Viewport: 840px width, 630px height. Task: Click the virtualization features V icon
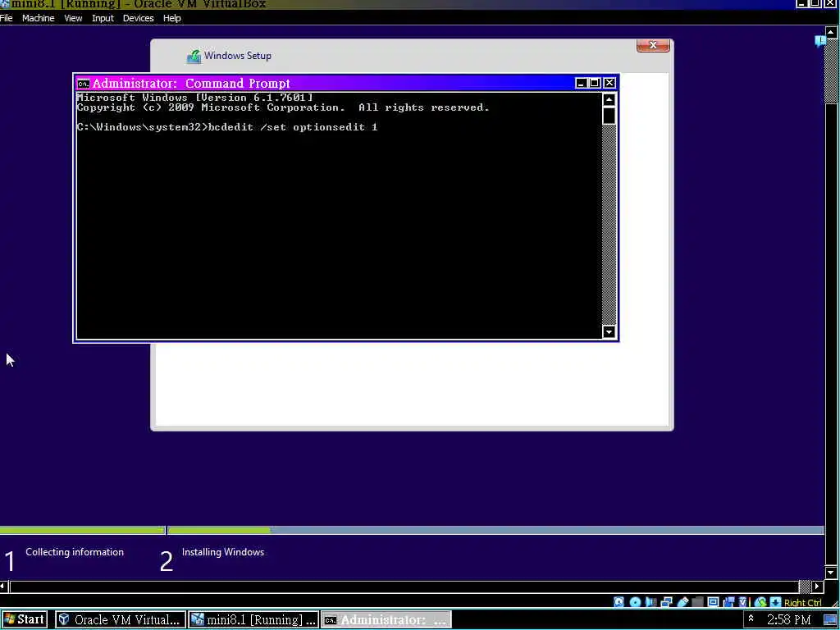click(x=743, y=602)
